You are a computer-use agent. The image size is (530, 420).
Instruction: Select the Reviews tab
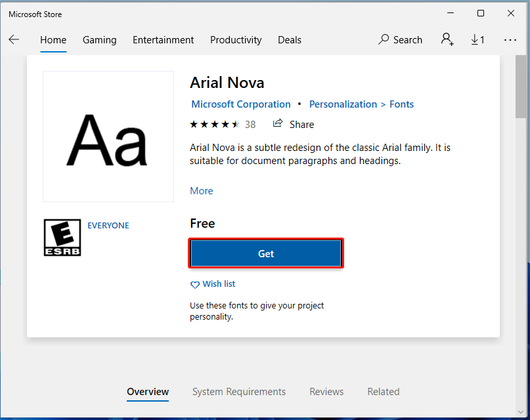point(326,392)
